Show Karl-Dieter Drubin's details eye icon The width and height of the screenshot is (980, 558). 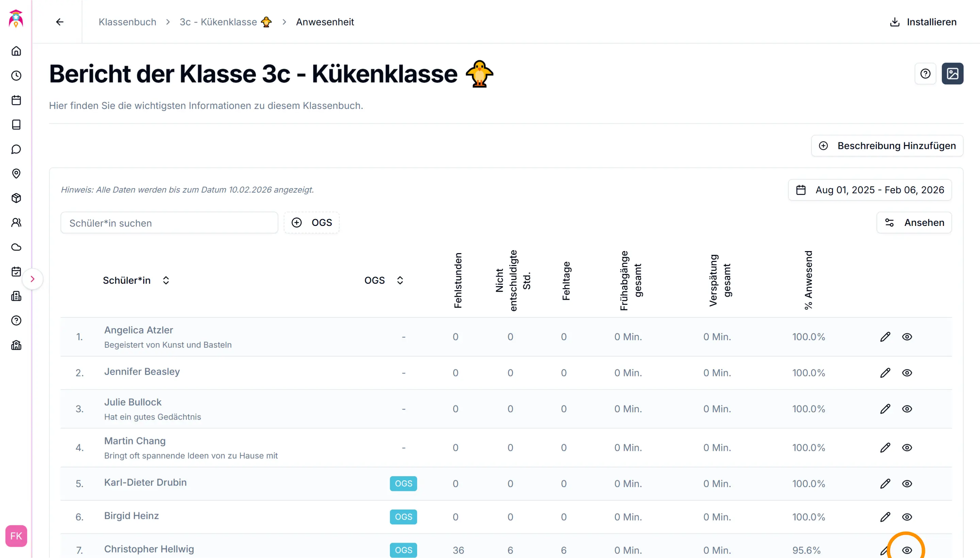coord(907,483)
